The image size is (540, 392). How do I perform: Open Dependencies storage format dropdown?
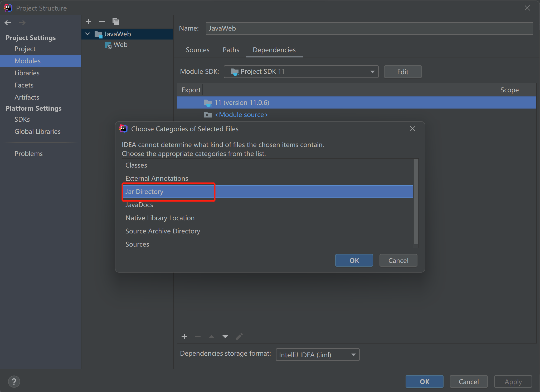(318, 355)
